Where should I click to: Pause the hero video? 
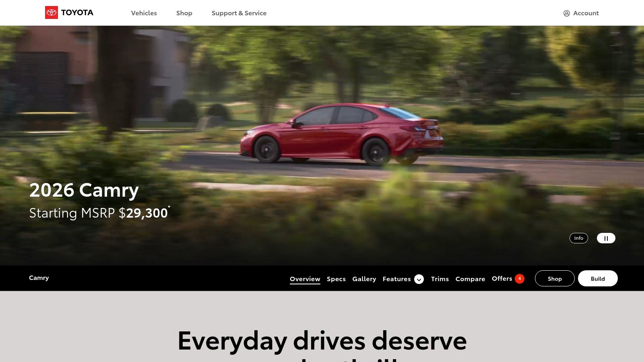tap(606, 238)
